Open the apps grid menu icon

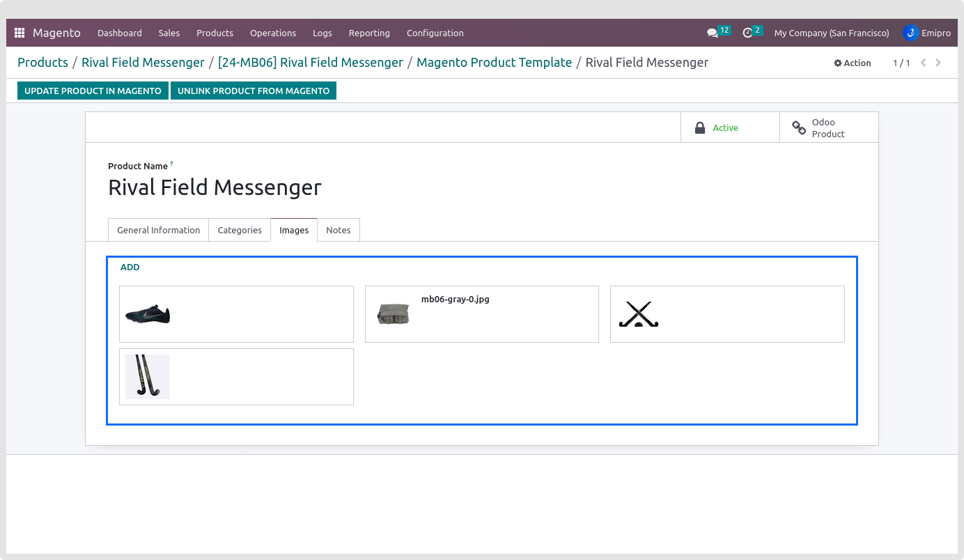[x=20, y=33]
